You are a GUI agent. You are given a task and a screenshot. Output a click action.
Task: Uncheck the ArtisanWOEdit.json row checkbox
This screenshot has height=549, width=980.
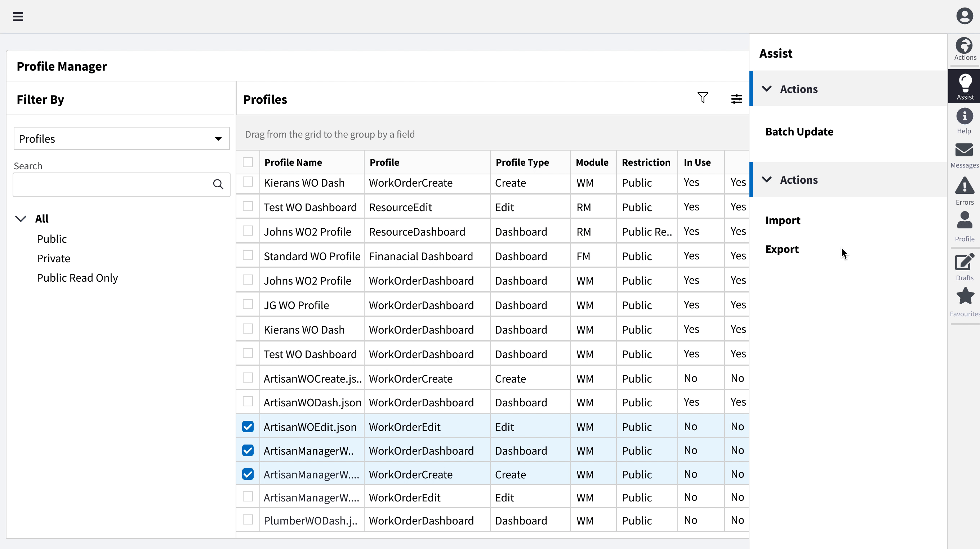point(248,427)
